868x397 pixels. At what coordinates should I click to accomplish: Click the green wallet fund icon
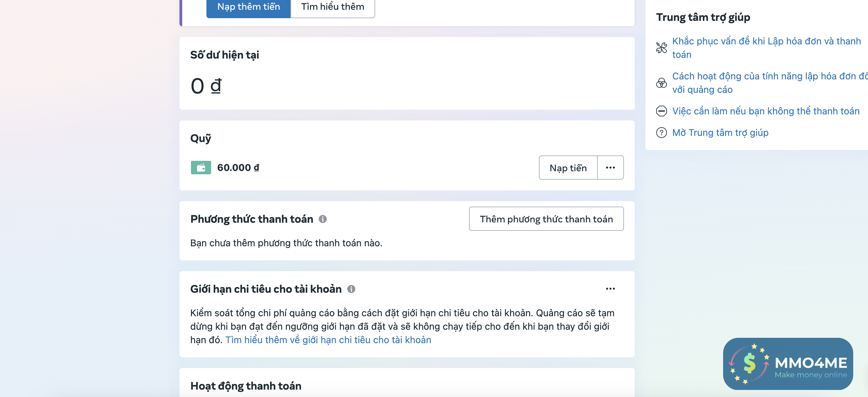(201, 168)
